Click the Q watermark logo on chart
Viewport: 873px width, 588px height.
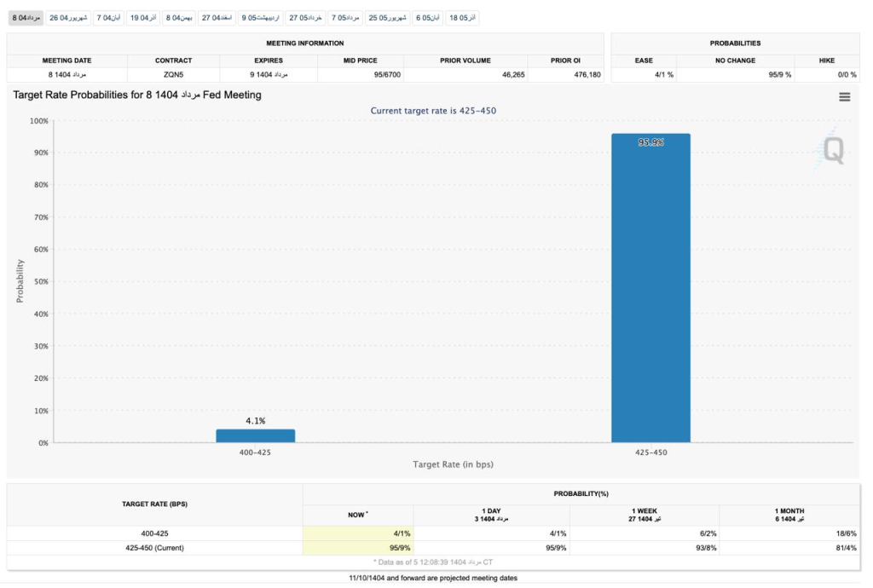(832, 151)
